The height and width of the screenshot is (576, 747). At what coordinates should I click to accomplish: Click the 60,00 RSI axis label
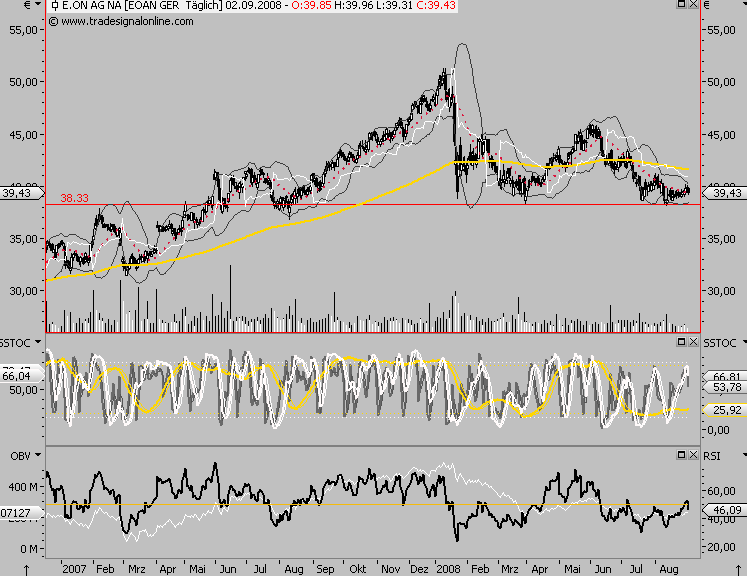coord(721,491)
